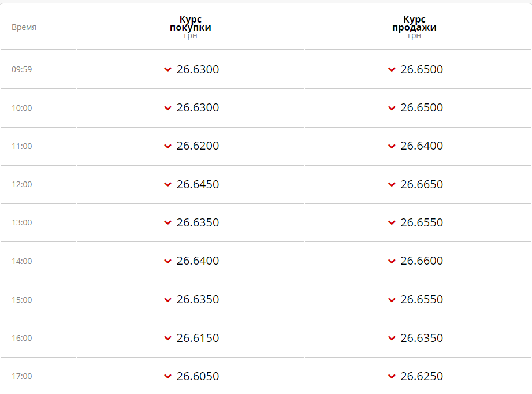Click red arrow next to 26.6650 sell rate
This screenshot has height=394, width=532.
click(392, 185)
